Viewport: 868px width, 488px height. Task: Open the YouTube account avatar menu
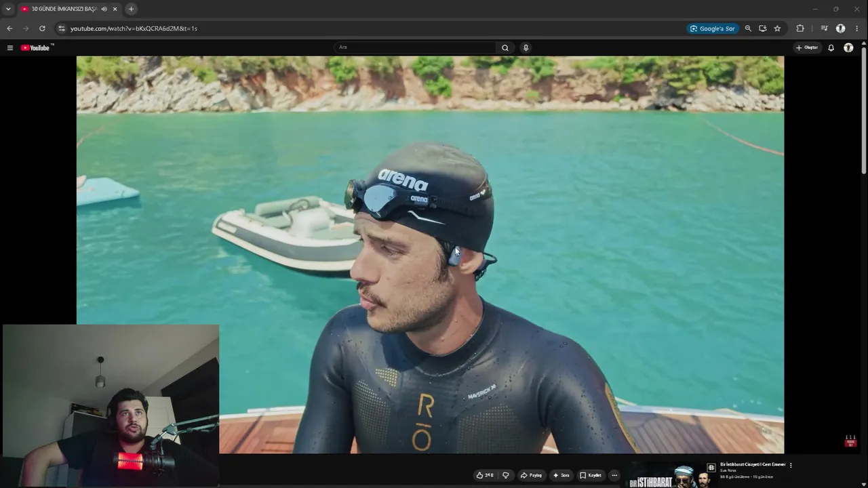[848, 47]
